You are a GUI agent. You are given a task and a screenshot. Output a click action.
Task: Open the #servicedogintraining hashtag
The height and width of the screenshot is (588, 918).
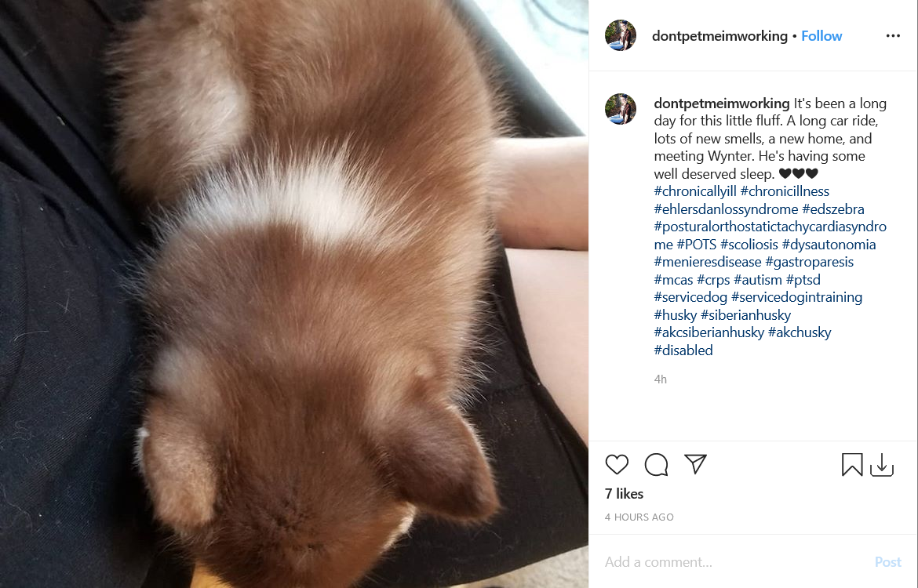coord(797,297)
